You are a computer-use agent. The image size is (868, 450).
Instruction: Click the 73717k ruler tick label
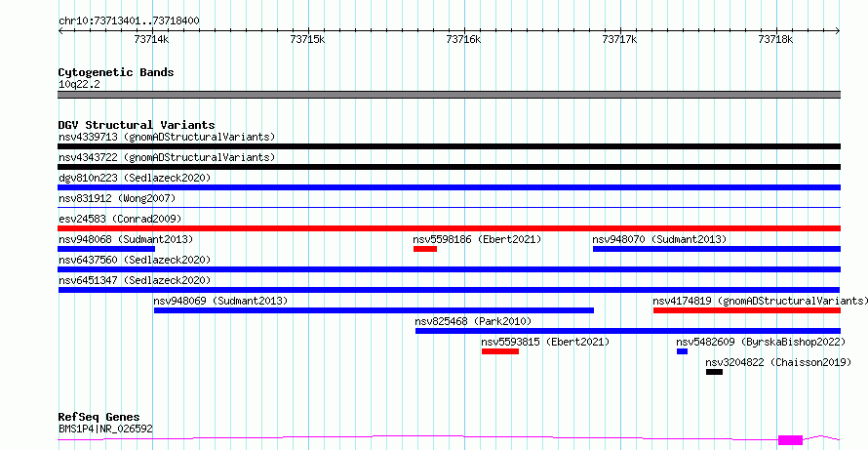620,39
